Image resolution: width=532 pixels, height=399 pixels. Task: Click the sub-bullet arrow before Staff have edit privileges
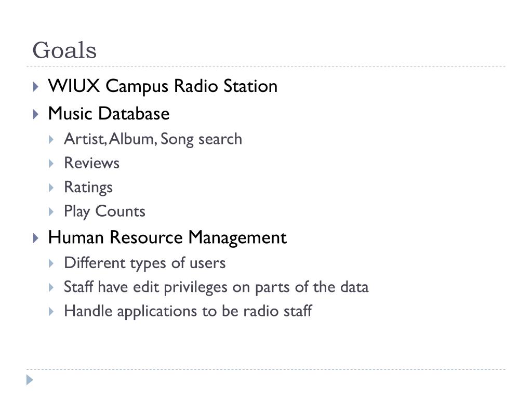click(51, 287)
